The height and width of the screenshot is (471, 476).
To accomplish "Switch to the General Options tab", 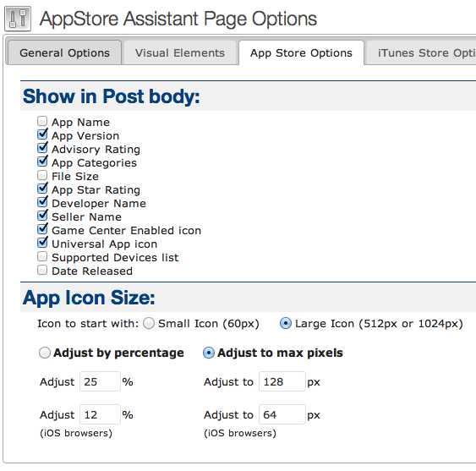I will click(64, 52).
